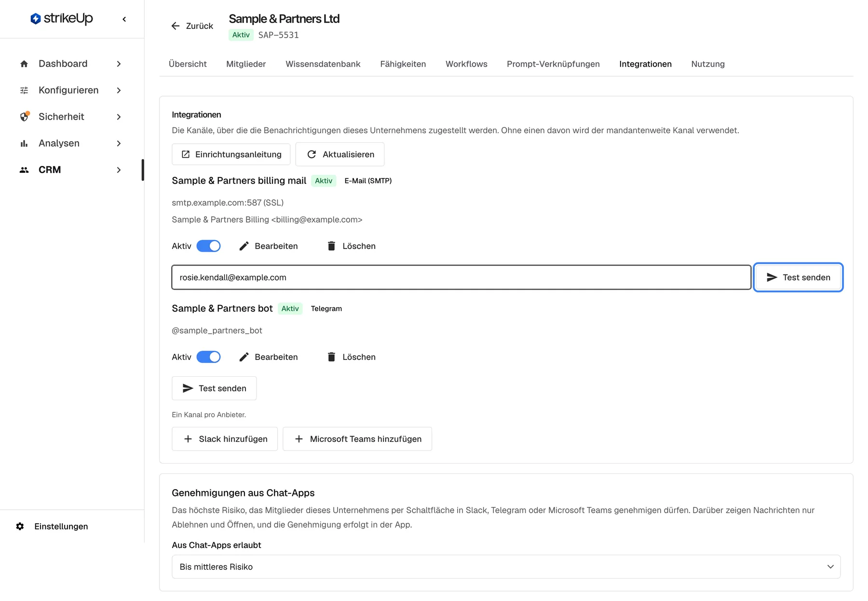The height and width of the screenshot is (601, 868).
Task: Click the pencil icon for Telegram bot
Action: (244, 357)
